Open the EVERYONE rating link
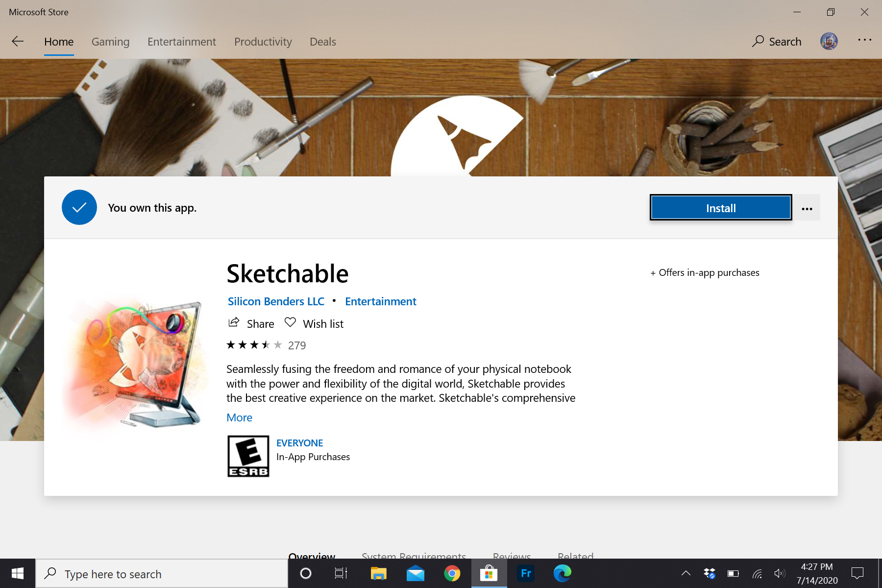 (x=299, y=443)
